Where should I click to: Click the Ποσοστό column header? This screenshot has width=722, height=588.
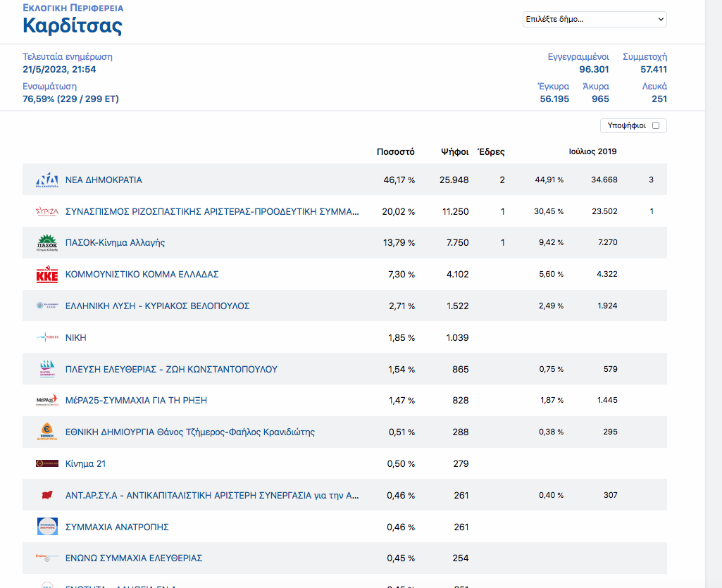(x=395, y=152)
